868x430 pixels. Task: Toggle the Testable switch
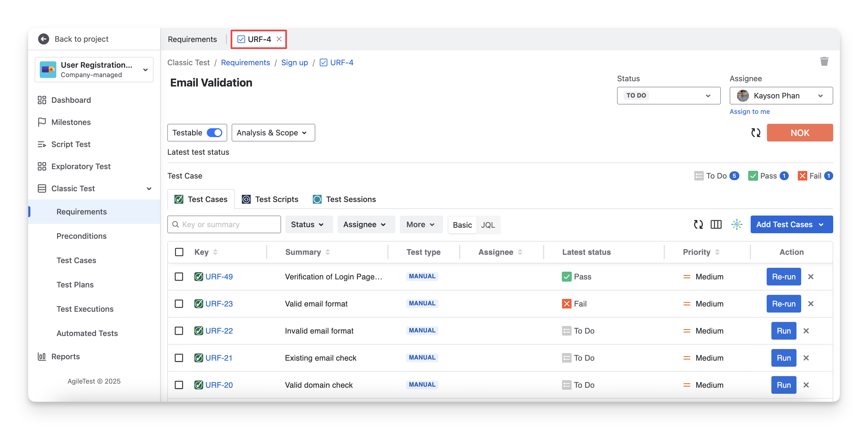coord(214,133)
